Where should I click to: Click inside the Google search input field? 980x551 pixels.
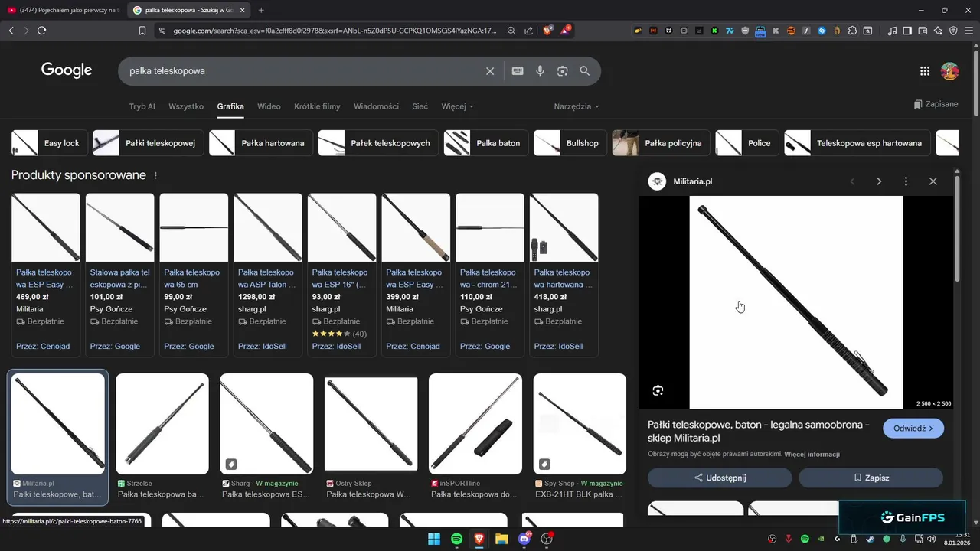click(302, 71)
